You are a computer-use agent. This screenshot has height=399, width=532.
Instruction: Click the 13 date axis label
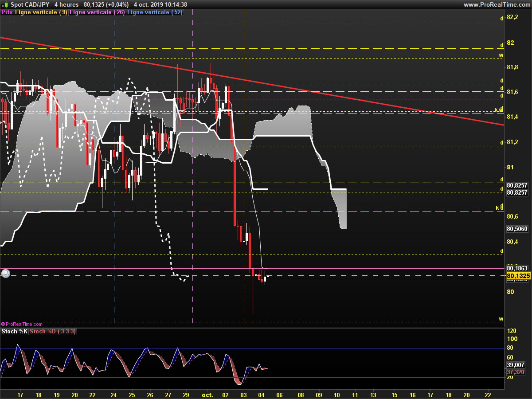[x=372, y=394]
